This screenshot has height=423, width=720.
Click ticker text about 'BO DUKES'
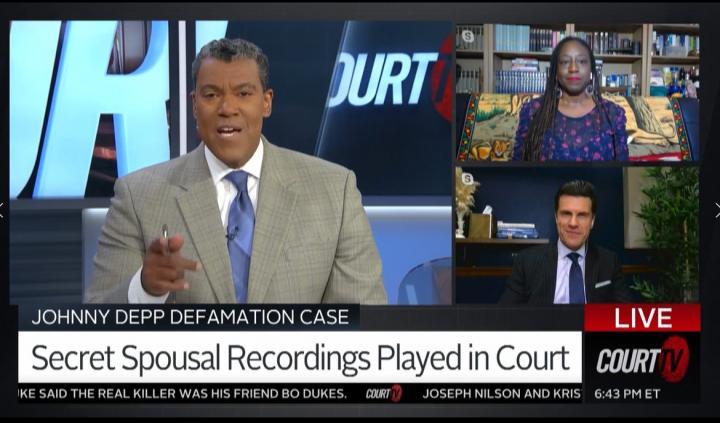pos(183,394)
